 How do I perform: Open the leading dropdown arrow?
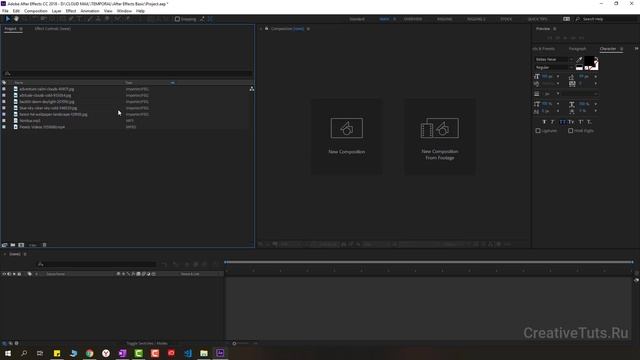596,76
